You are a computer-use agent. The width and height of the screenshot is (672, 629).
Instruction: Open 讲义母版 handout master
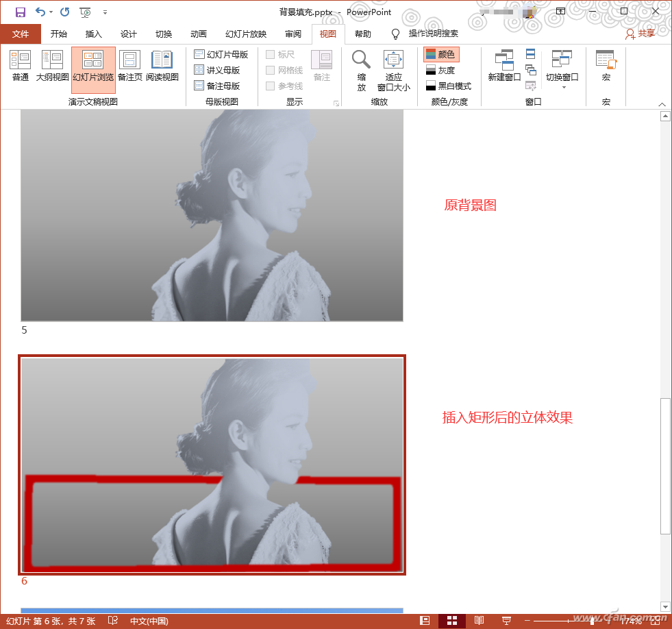coord(217,71)
